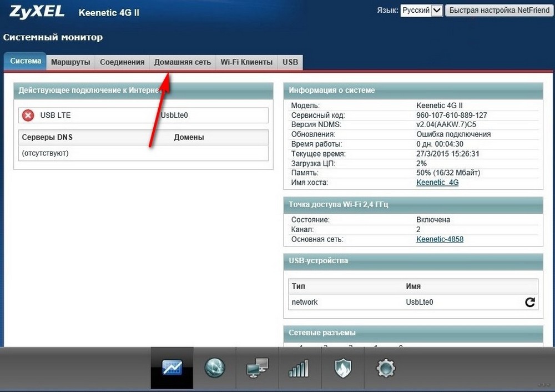The height and width of the screenshot is (392, 555).
Task: Click the red error icon beside USB LTE
Action: point(28,115)
